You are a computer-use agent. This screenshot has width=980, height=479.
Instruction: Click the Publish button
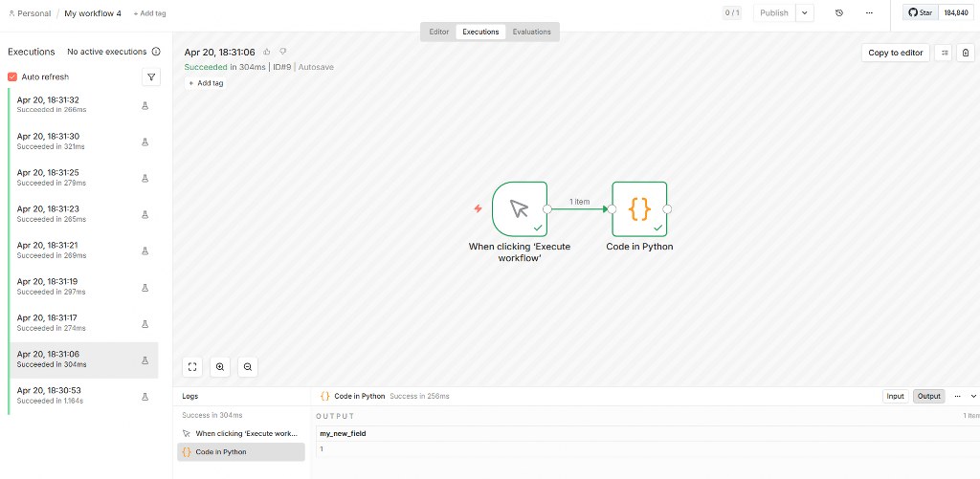pyautogui.click(x=773, y=13)
